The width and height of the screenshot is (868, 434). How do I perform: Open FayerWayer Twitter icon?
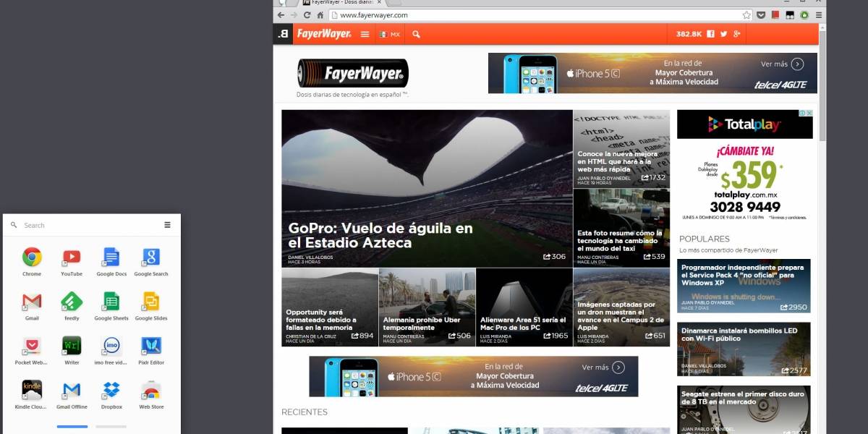pyautogui.click(x=724, y=34)
